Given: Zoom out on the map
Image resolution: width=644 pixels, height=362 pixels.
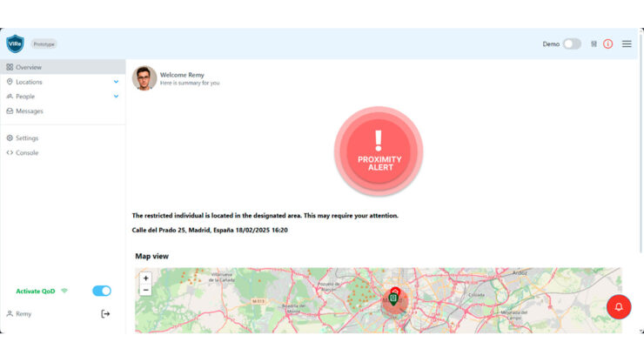Looking at the screenshot, I should pyautogui.click(x=145, y=290).
